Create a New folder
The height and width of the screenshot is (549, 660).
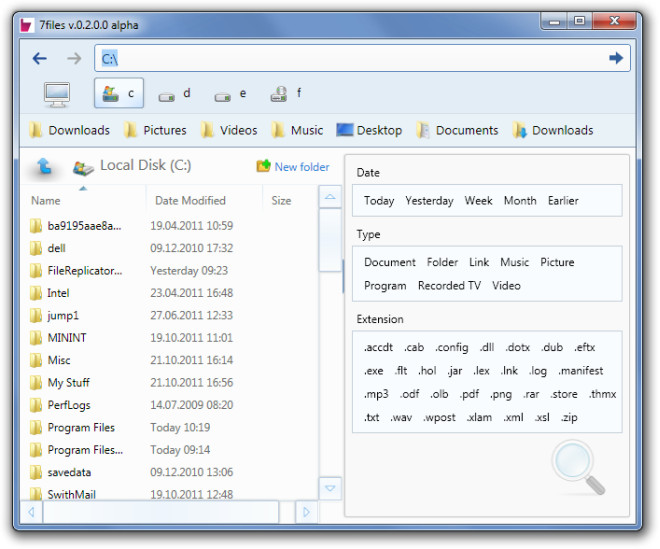293,167
